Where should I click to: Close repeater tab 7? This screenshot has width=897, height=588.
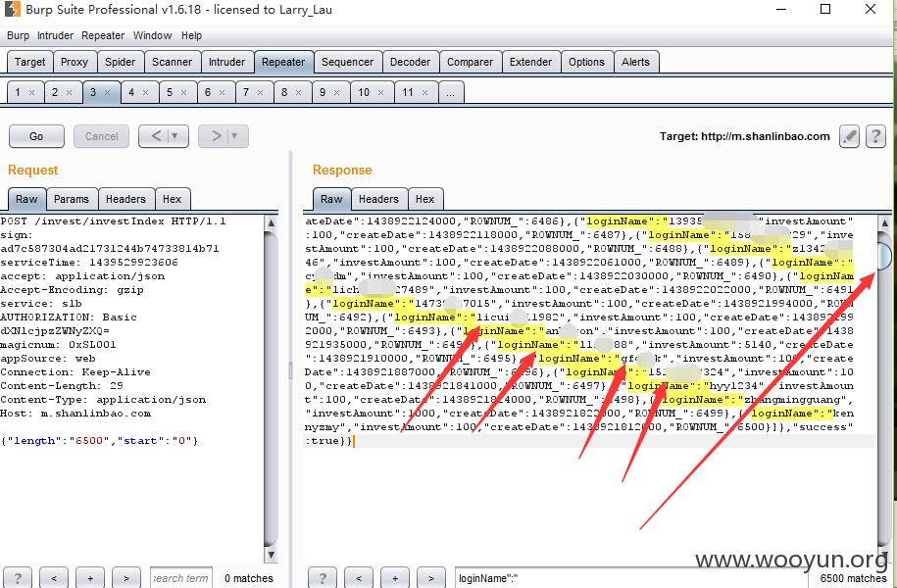pos(261,93)
